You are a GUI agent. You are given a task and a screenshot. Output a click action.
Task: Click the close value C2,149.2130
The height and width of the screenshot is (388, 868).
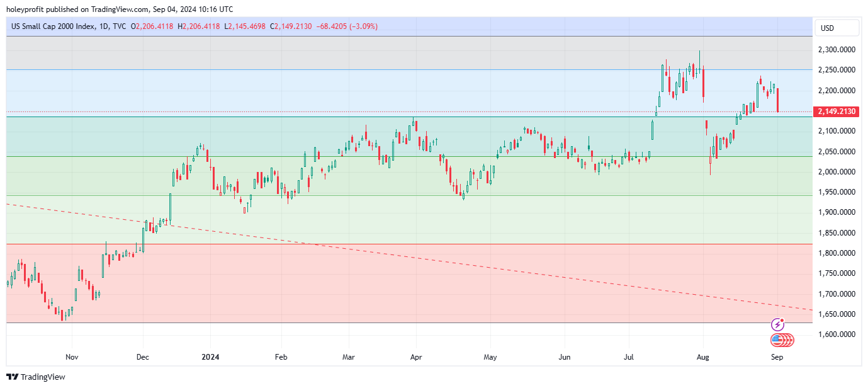(291, 26)
